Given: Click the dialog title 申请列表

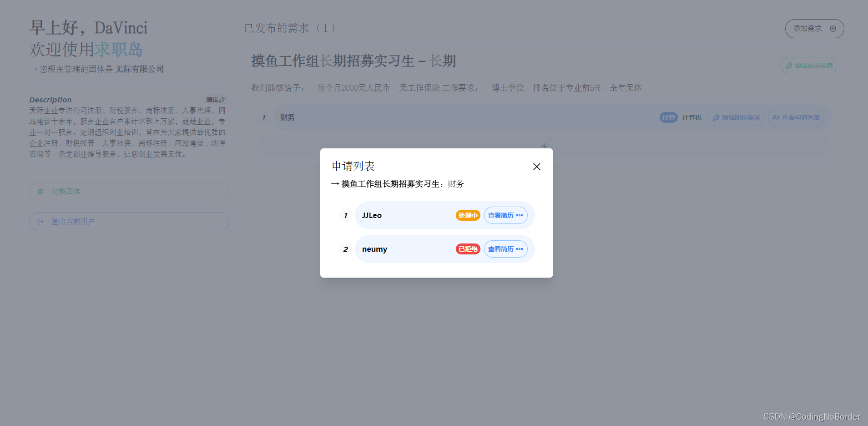Looking at the screenshot, I should tap(353, 166).
